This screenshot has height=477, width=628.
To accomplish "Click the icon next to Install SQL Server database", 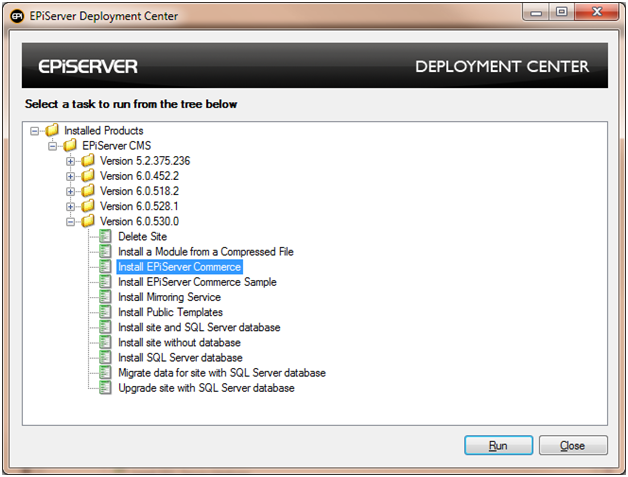I will point(107,357).
